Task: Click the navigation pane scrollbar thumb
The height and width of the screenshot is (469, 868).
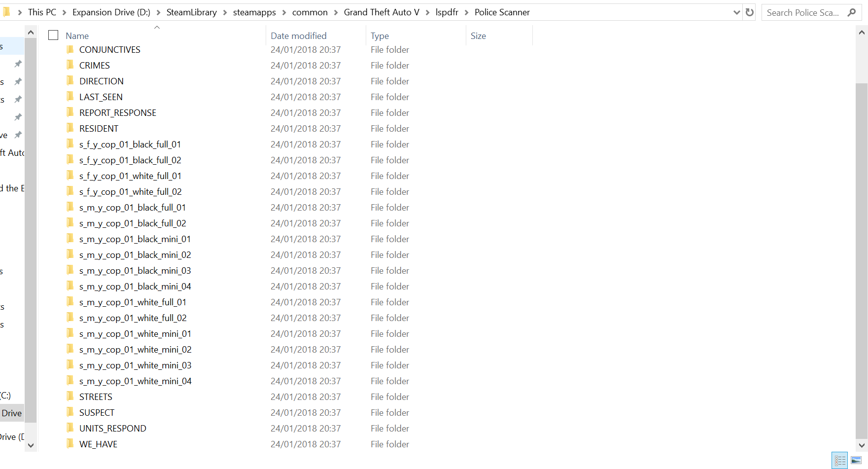Action: tap(31, 230)
